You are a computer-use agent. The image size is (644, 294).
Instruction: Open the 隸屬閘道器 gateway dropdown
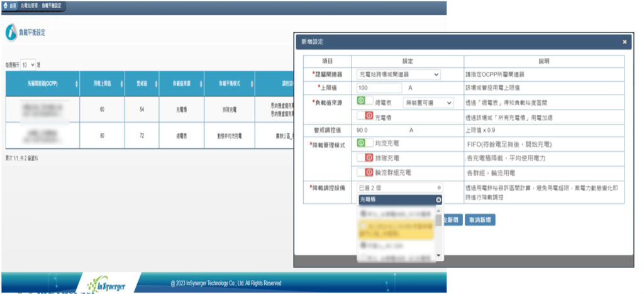398,75
